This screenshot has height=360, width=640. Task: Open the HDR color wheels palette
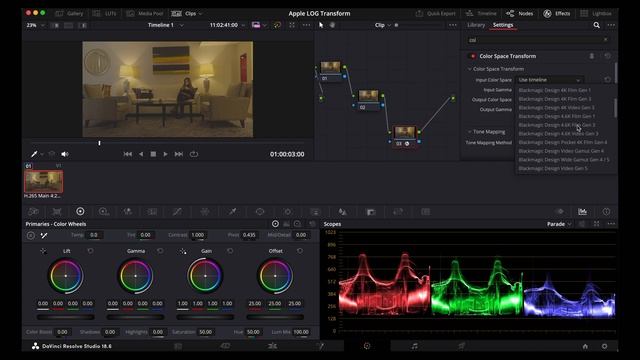click(x=104, y=211)
